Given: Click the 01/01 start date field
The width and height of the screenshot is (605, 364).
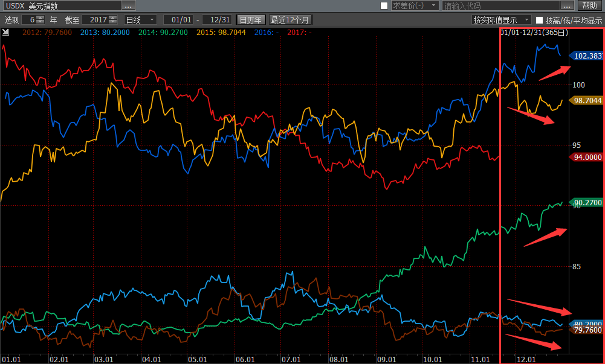Looking at the screenshot, I should coord(178,20).
